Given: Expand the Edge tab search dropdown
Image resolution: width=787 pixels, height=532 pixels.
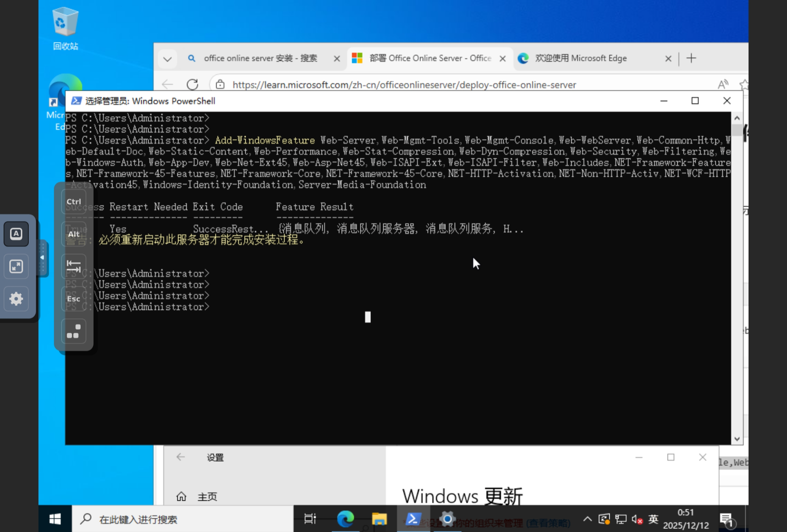Looking at the screenshot, I should pos(167,59).
